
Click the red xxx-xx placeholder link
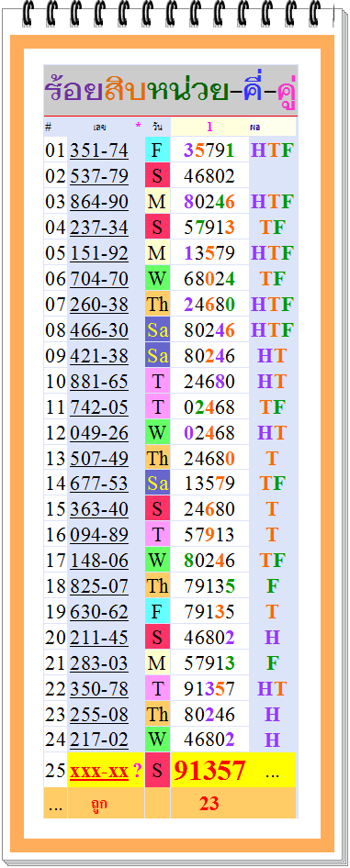click(99, 772)
